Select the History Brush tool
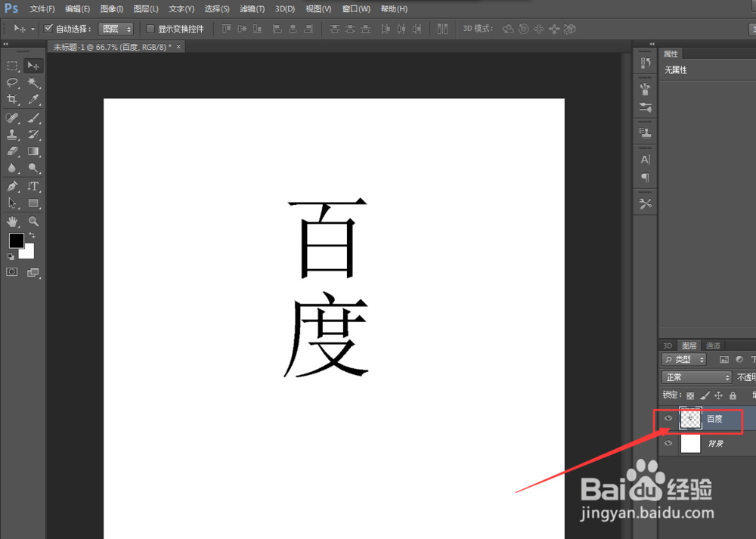Screen dimensions: 756x539 pos(33,135)
